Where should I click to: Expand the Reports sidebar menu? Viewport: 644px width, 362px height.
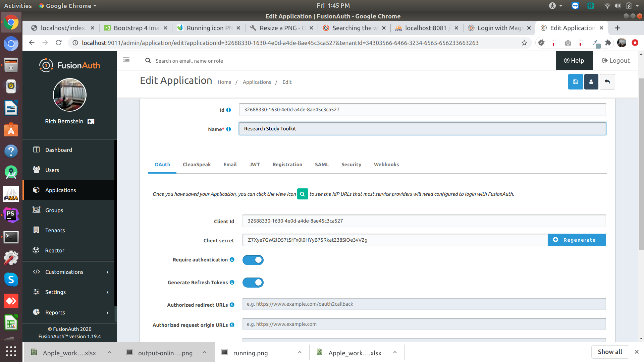(x=69, y=312)
